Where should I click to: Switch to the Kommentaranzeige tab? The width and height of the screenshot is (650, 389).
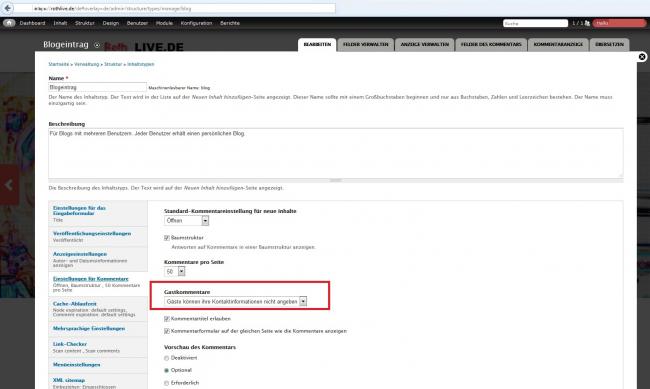click(558, 45)
